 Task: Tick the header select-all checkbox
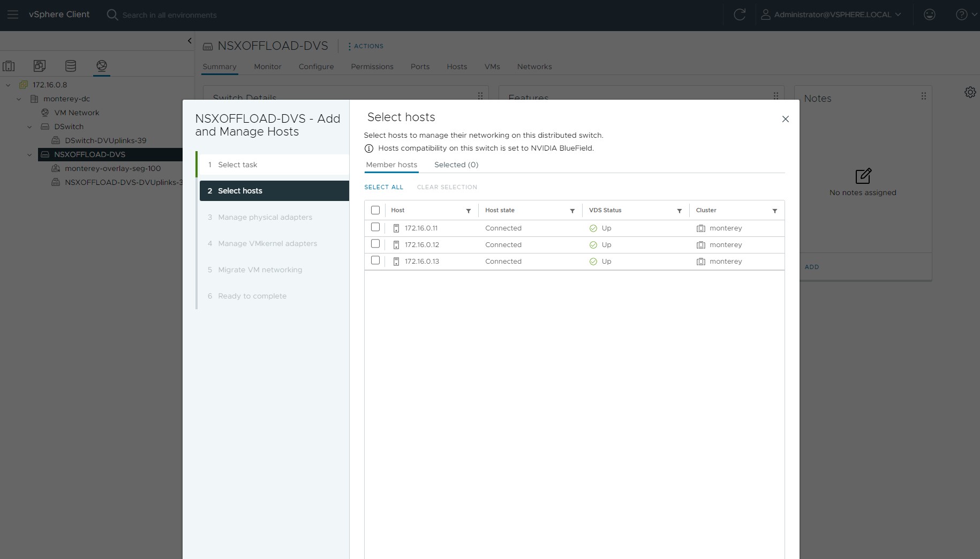[x=375, y=210]
